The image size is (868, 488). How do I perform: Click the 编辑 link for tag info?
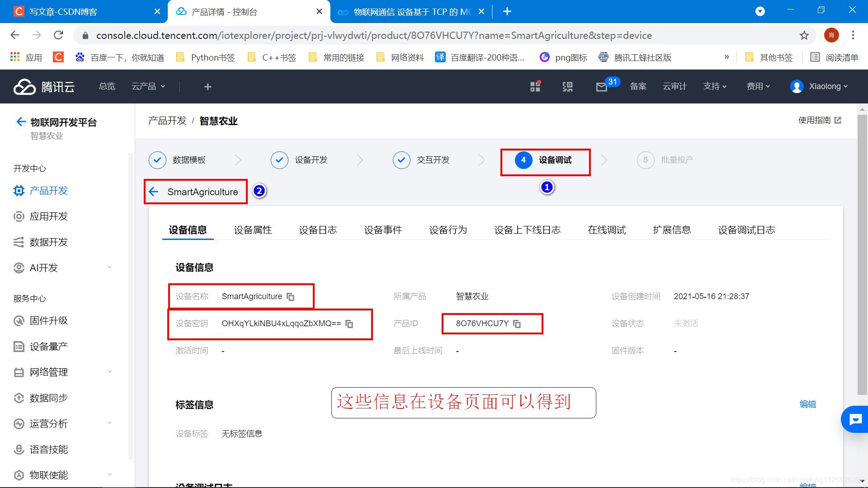[807, 404]
